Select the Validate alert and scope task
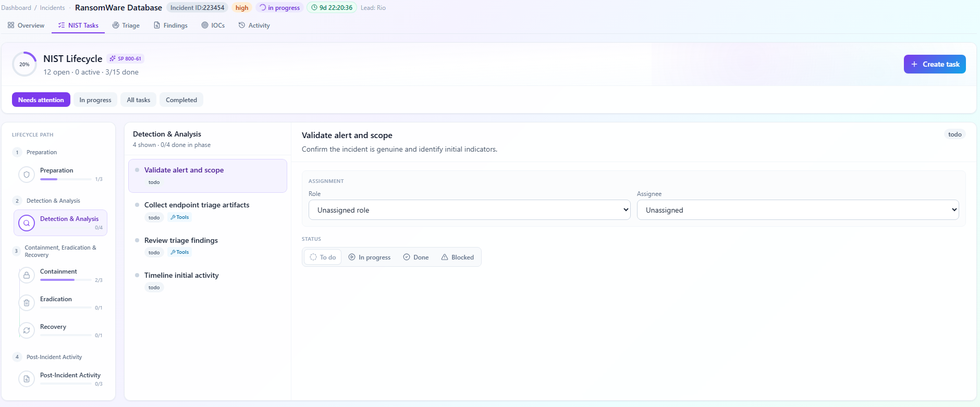This screenshot has height=407, width=980. pos(207,176)
